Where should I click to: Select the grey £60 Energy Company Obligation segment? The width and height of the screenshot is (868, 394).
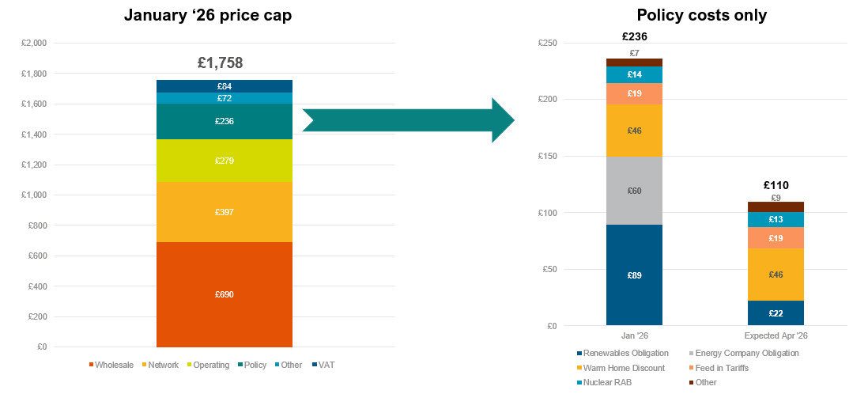(x=634, y=191)
